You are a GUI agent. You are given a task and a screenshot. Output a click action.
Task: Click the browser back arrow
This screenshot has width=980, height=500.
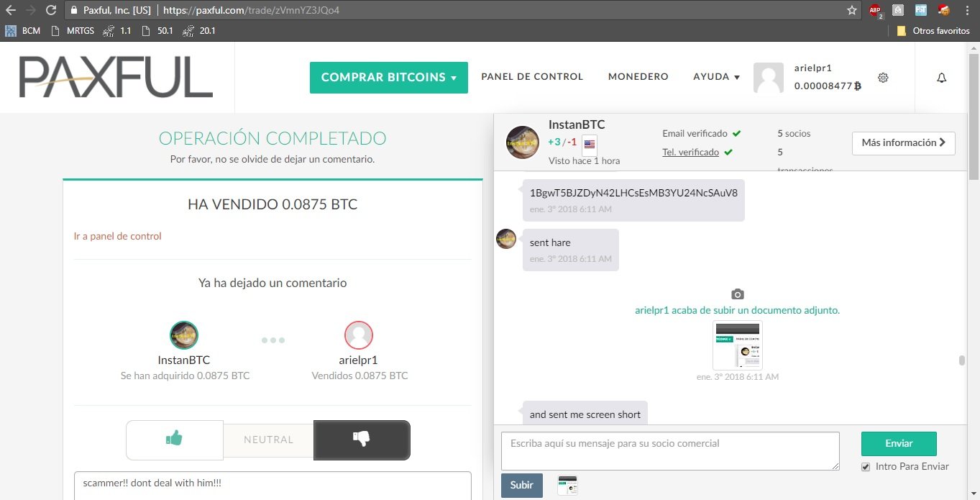tap(11, 11)
